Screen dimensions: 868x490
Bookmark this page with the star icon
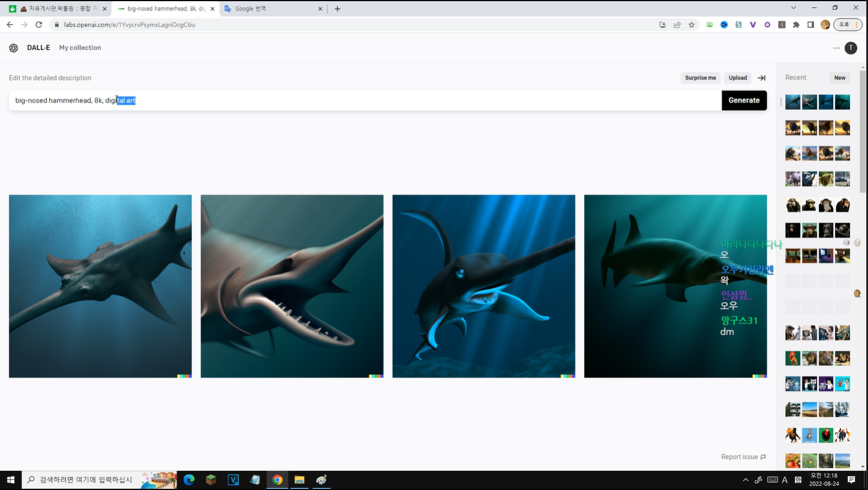click(691, 25)
